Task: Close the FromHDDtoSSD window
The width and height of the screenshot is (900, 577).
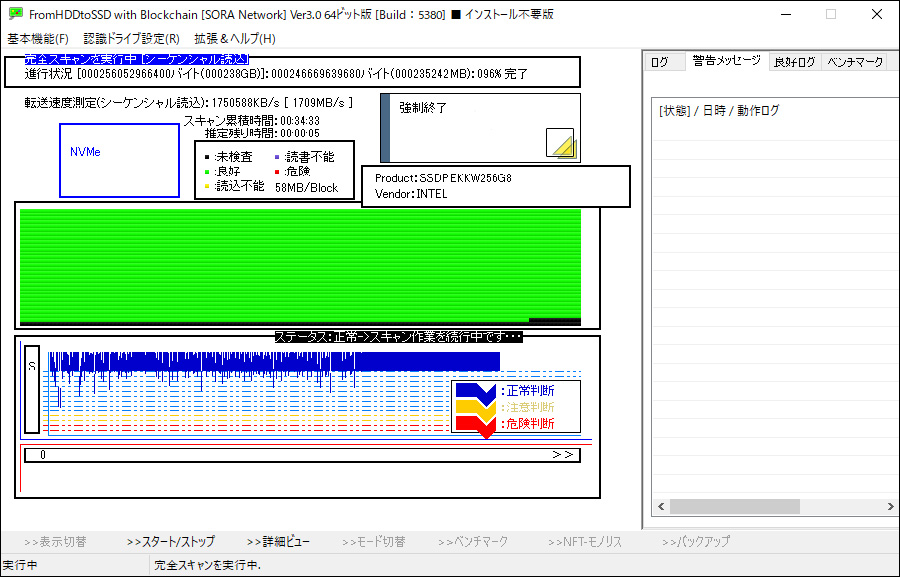Action: tap(876, 14)
